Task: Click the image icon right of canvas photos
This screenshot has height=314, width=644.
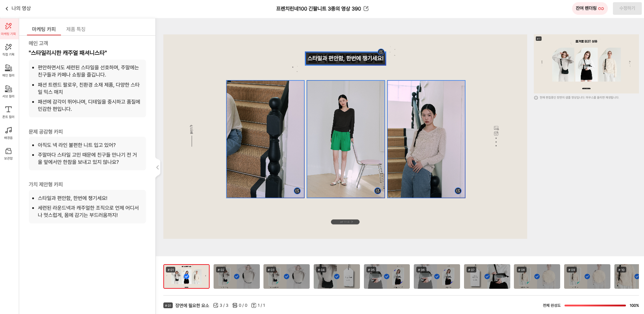Action: [496, 128]
